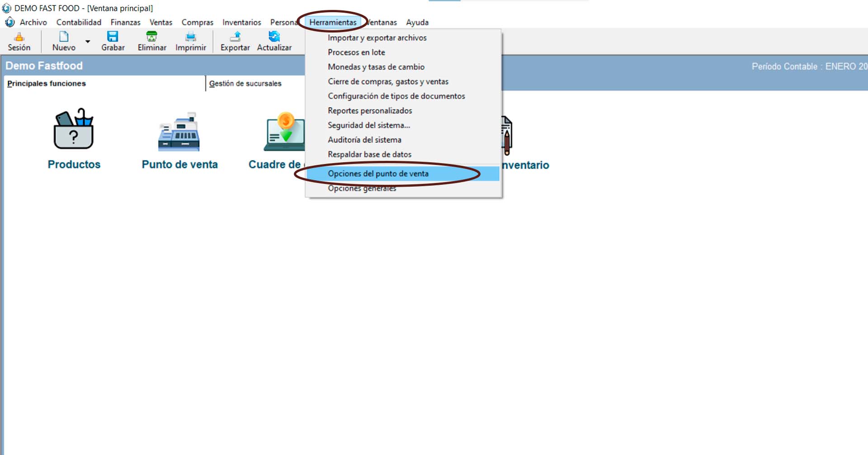Click the Actualizar refresh icon
Screen dimensions: 868x455
pyautogui.click(x=274, y=37)
